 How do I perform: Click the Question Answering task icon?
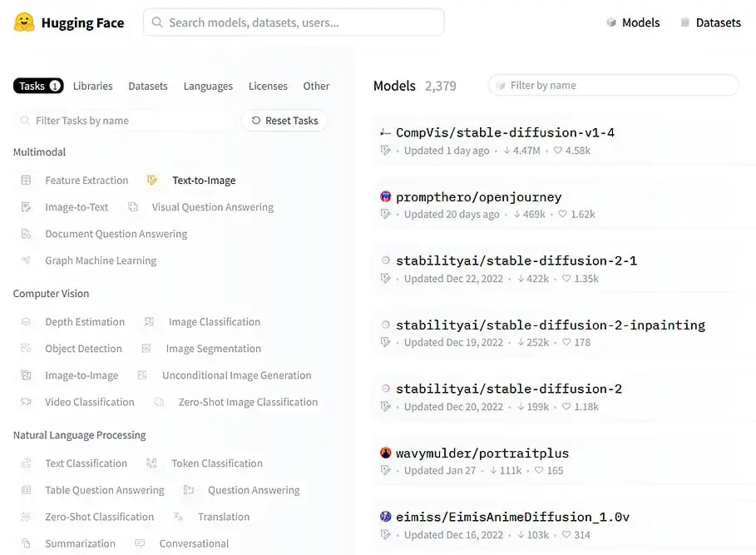point(189,490)
